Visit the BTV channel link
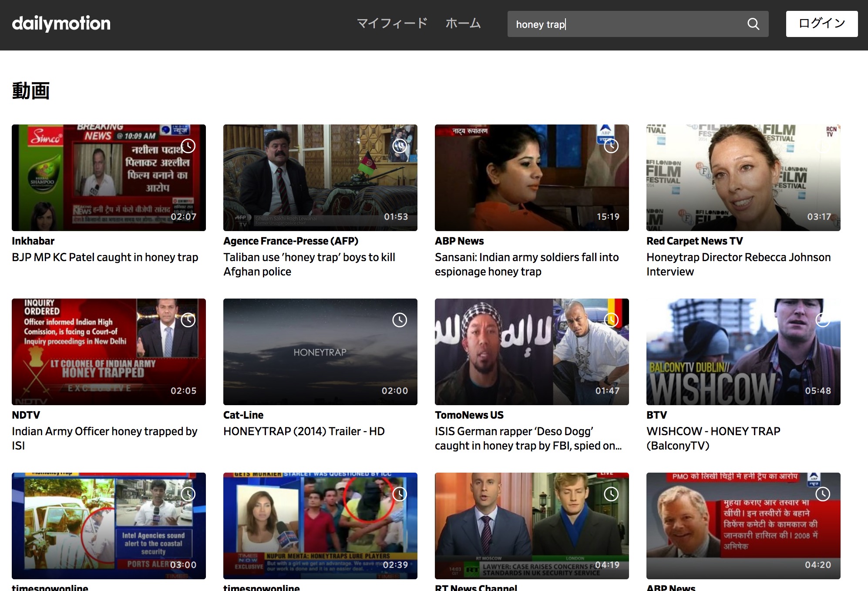868x591 pixels. [x=657, y=415]
